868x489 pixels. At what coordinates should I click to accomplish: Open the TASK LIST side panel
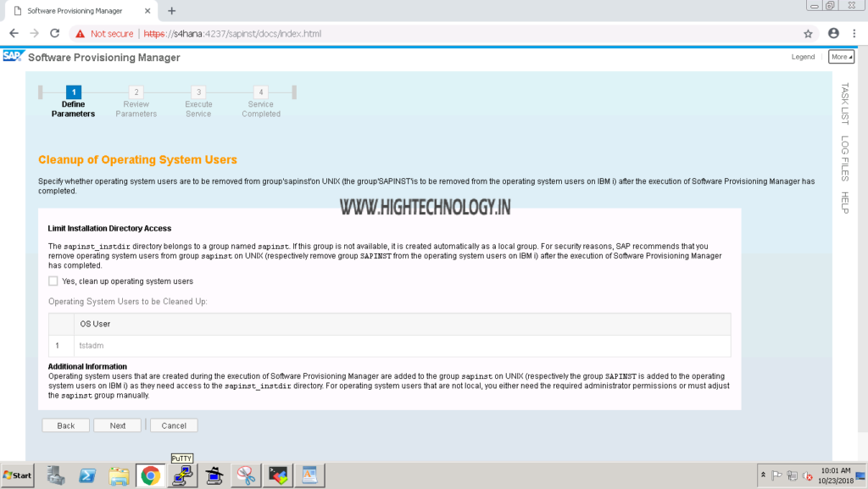point(845,103)
